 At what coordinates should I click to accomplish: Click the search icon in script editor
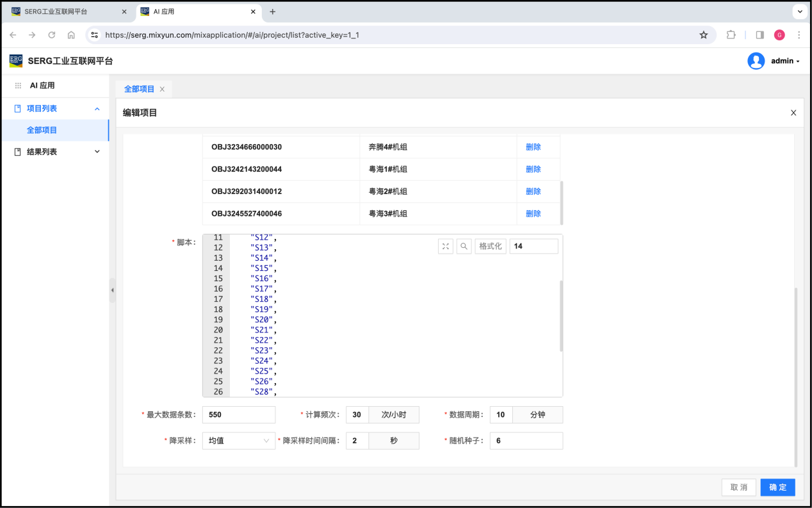(x=464, y=246)
